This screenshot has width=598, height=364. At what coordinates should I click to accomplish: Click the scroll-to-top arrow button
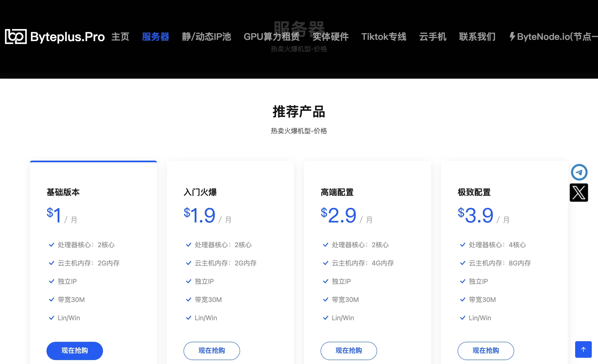click(583, 349)
